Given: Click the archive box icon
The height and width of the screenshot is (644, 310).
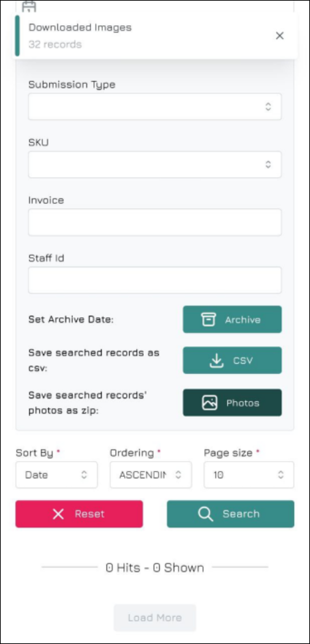Looking at the screenshot, I should click(x=208, y=319).
